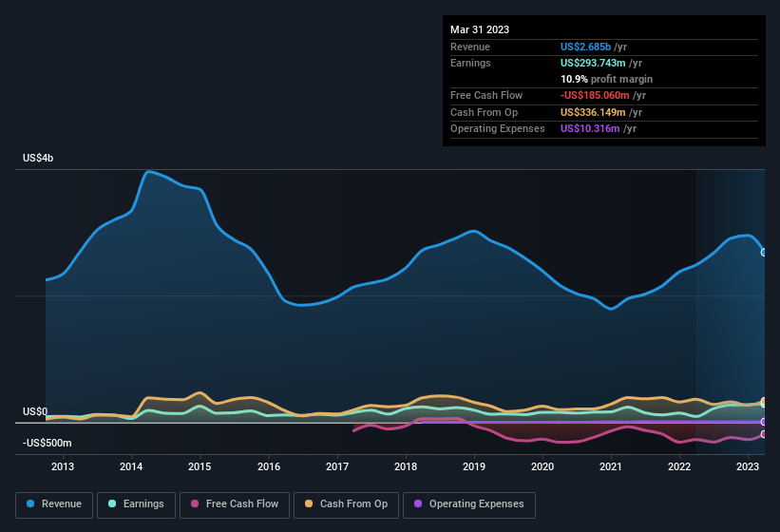This screenshot has width=780, height=532.
Task: Click the -US$185.060m free cash flow value
Action: [x=595, y=95]
